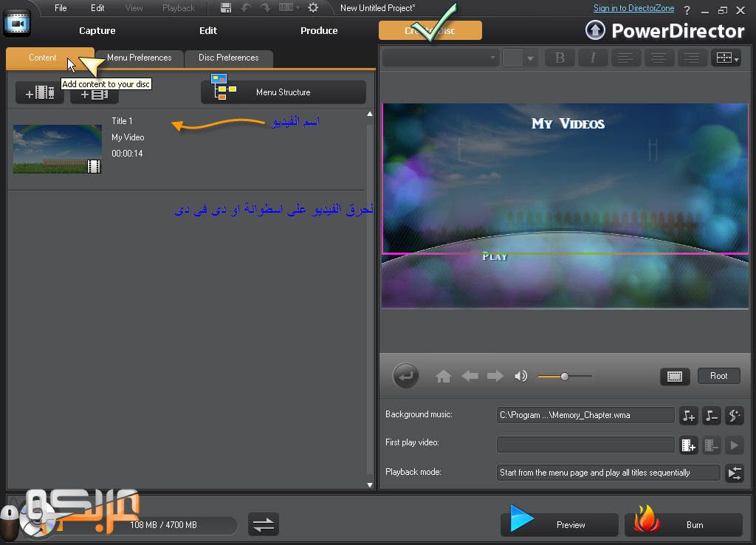
Task: Align menu text left
Action: [625, 58]
